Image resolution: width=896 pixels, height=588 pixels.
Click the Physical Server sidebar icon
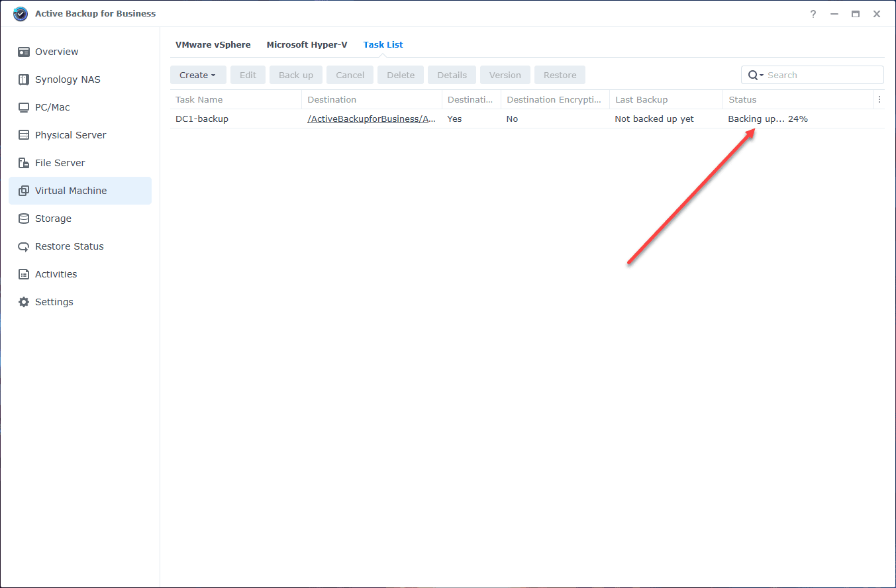(24, 135)
